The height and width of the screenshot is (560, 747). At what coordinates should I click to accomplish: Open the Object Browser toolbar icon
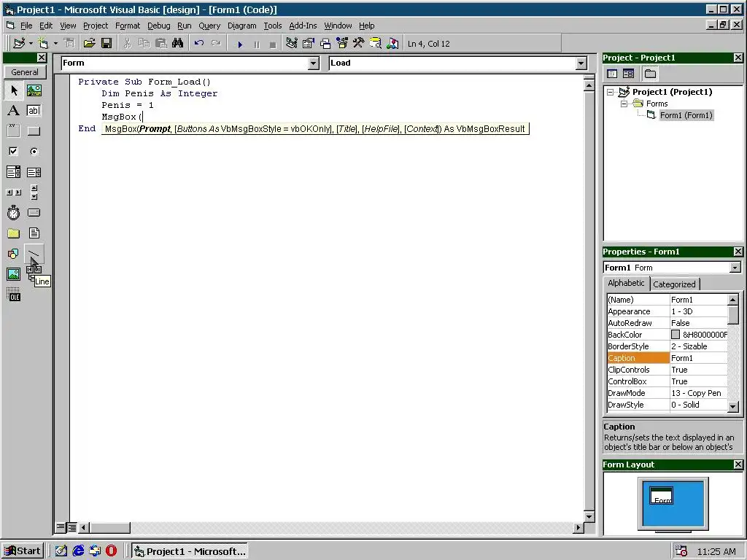[342, 43]
